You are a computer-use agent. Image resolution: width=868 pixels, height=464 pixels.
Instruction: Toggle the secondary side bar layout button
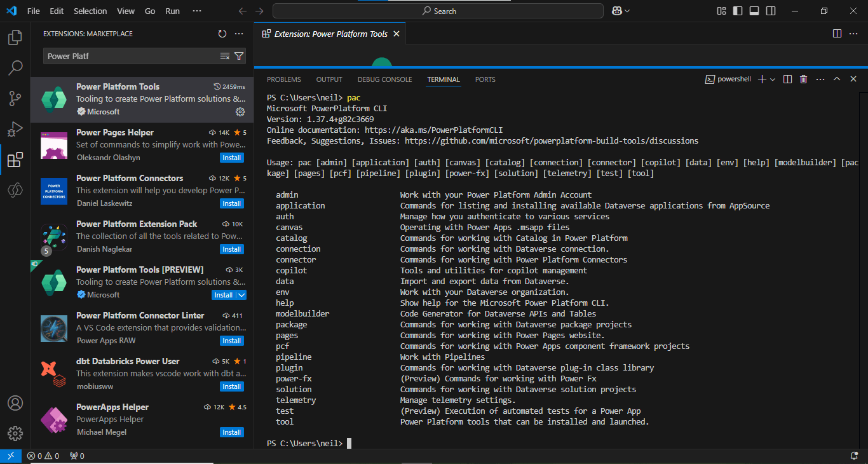point(771,11)
